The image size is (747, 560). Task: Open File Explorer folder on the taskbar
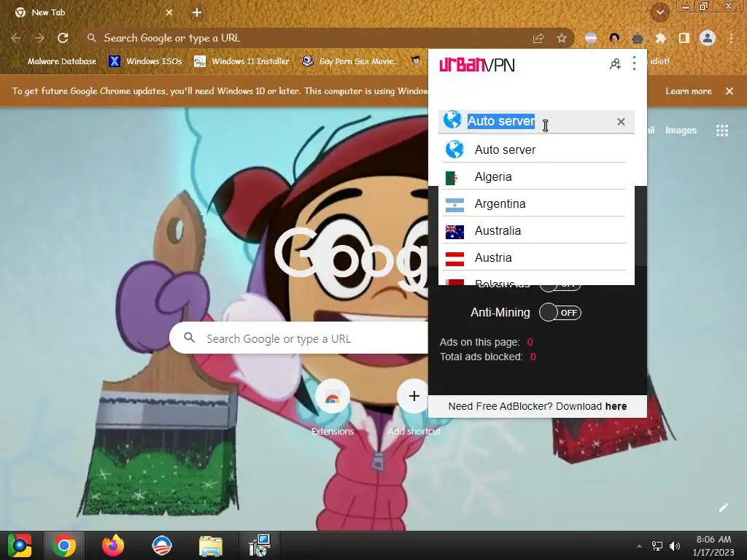(x=211, y=545)
